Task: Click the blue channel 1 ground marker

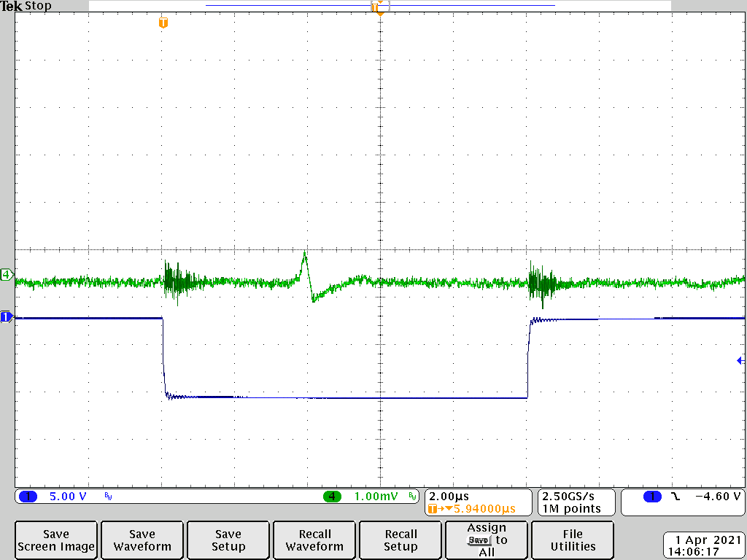Action: [7, 316]
